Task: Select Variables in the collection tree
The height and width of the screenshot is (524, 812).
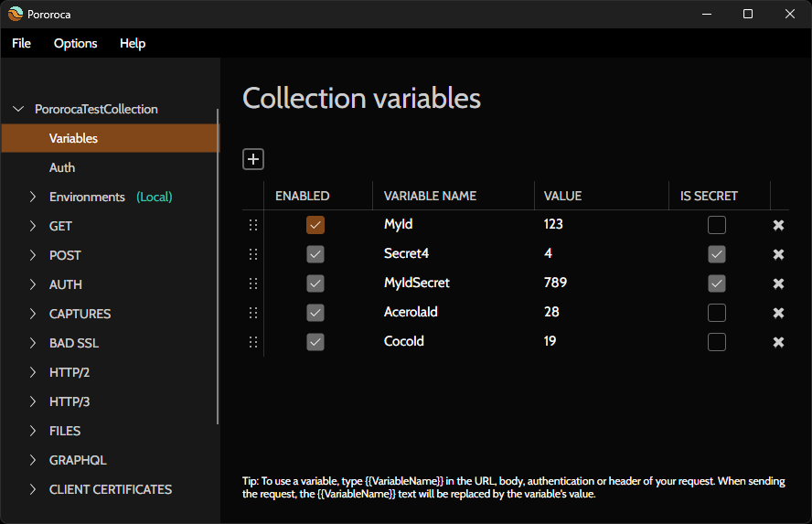Action: (111, 138)
